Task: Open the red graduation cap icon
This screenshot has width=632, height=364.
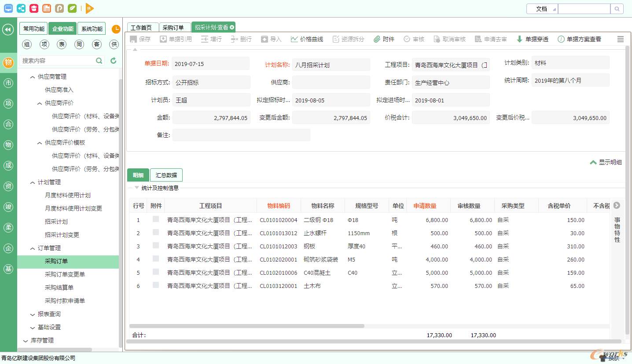Action: (34, 8)
